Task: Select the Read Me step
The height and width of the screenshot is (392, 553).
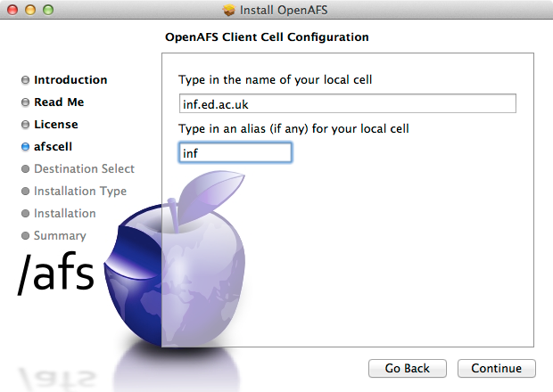Action: point(59,102)
